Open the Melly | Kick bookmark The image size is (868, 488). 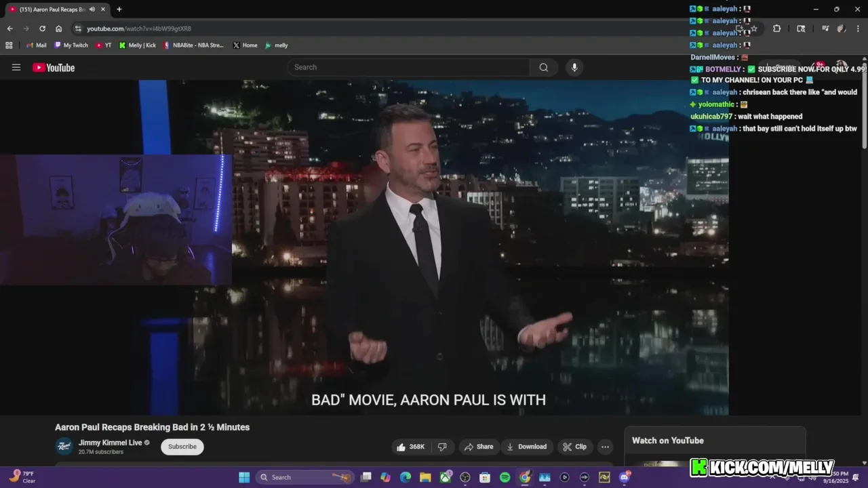(x=138, y=45)
